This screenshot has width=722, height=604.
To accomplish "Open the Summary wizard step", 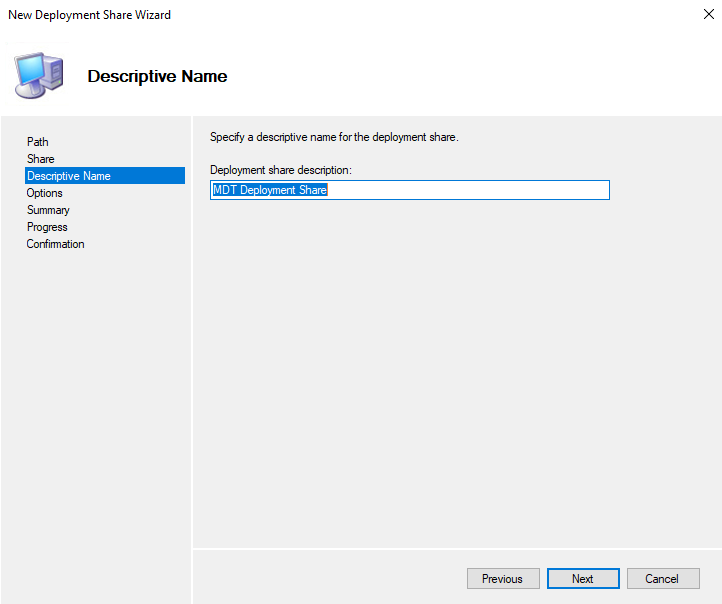I will tap(48, 210).
